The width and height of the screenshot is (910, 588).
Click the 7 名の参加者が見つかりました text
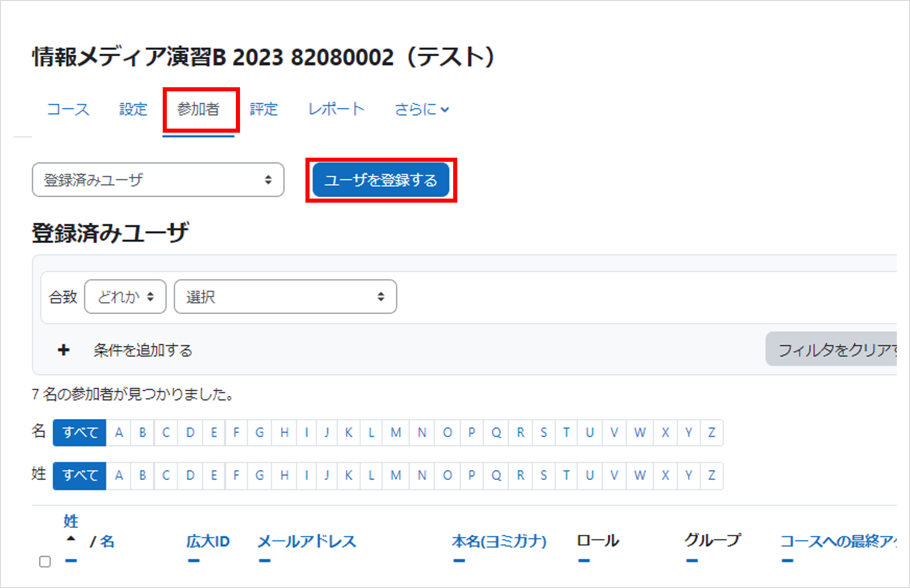133,394
